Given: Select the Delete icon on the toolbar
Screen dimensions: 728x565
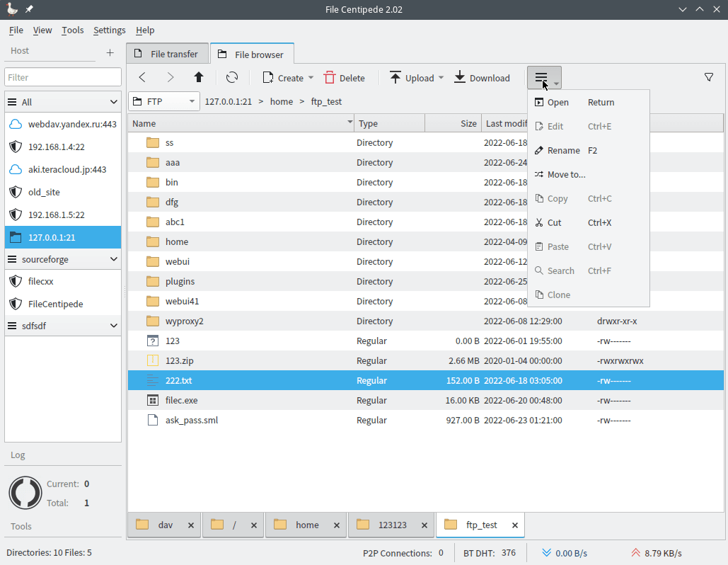Looking at the screenshot, I should (x=344, y=77).
